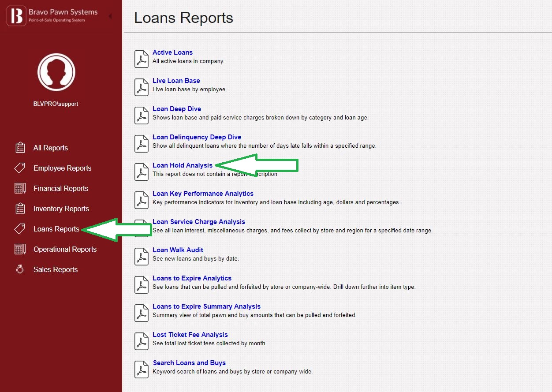Viewport: 552px width, 392px height.
Task: Click the 'Shows loan base and paid service charges' description
Action: point(260,118)
